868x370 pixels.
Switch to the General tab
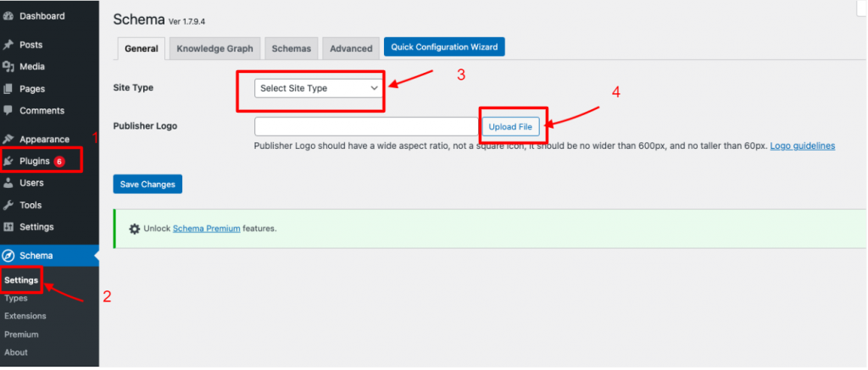click(142, 48)
